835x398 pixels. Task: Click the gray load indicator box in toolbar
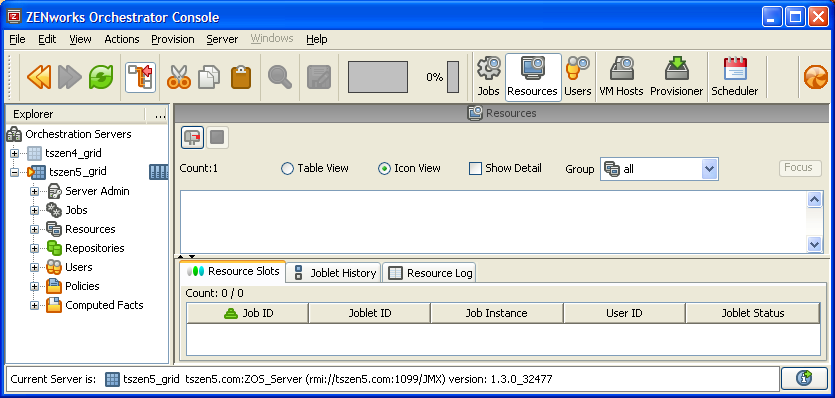(378, 77)
